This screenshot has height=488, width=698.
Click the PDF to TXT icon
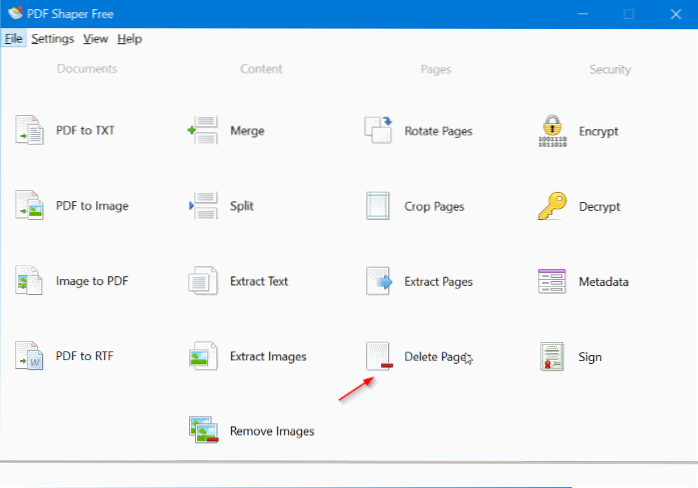(28, 130)
